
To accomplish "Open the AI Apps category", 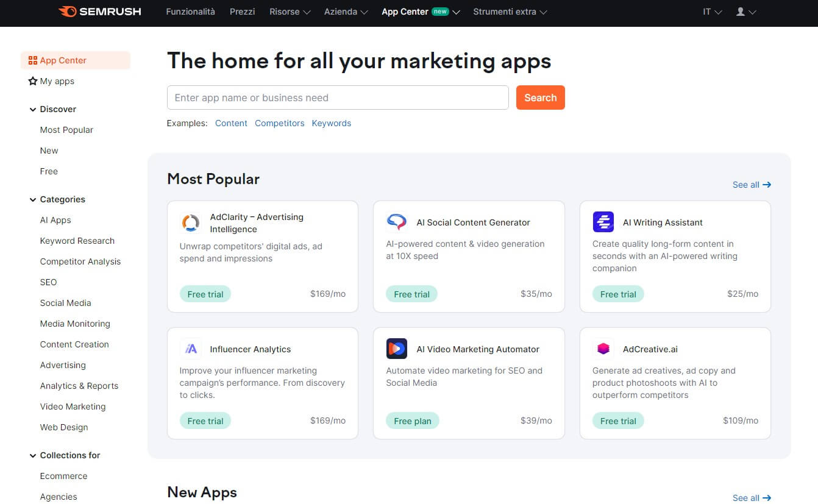I will click(55, 220).
